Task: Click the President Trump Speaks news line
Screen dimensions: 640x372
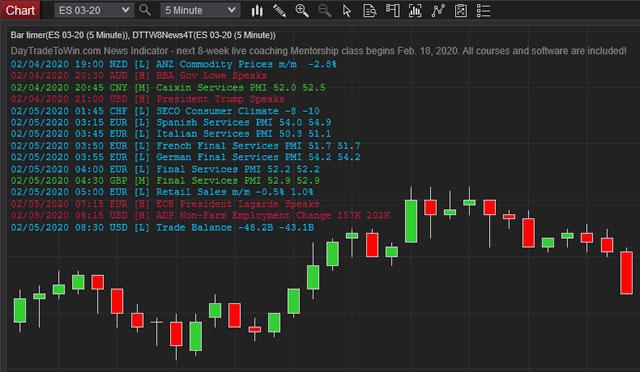Action: tap(147, 99)
